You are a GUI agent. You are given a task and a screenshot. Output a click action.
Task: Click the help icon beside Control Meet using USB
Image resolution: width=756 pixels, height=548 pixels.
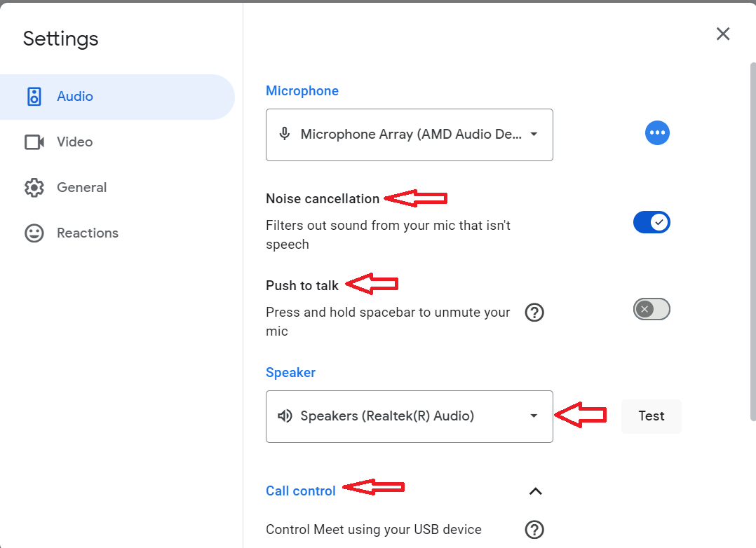click(x=534, y=529)
